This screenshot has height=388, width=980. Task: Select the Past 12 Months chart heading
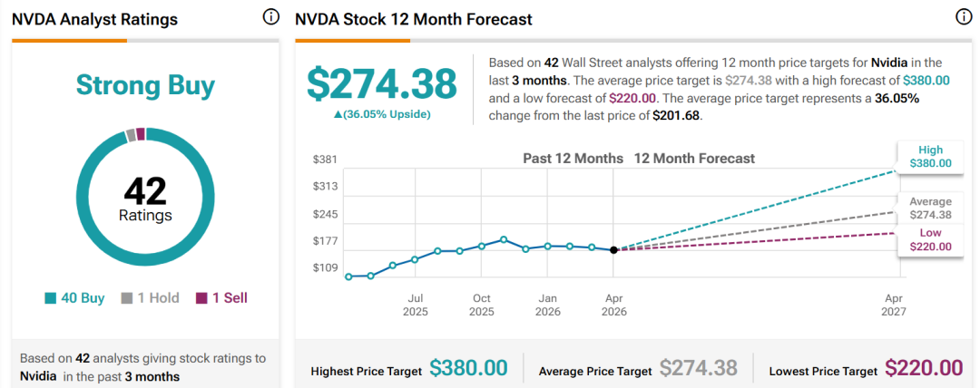573,159
